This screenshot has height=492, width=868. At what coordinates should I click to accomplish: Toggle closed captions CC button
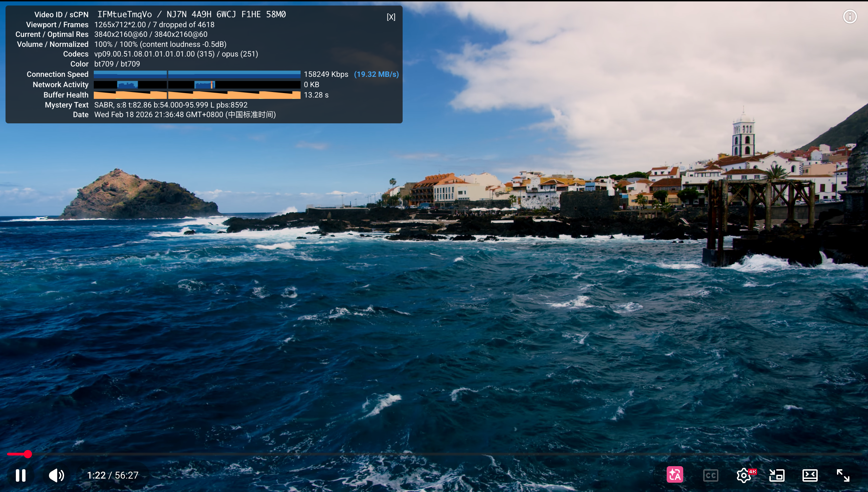point(710,475)
